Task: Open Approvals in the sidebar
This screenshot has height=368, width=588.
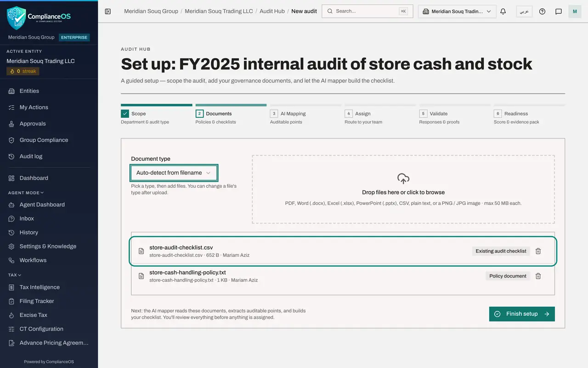Action: [49, 124]
